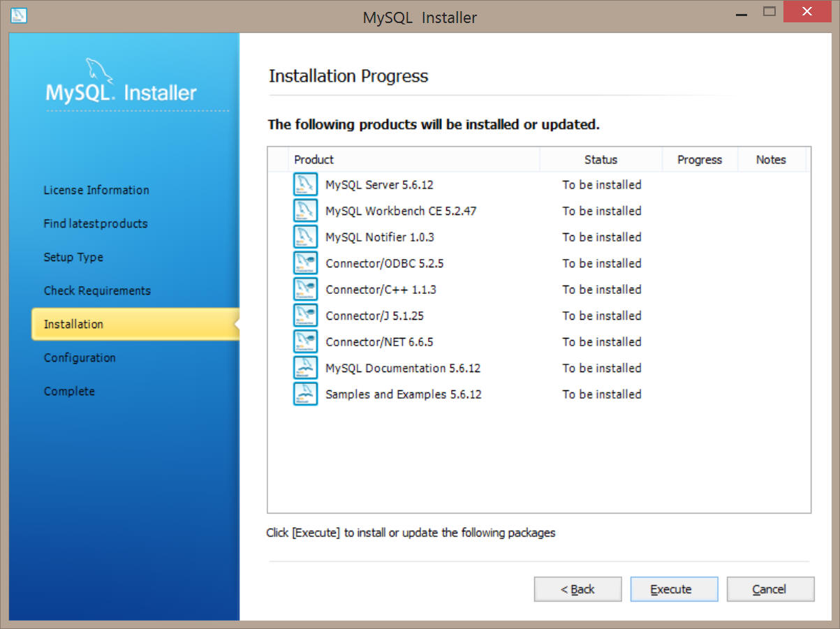This screenshot has height=629, width=840.
Task: Click MySQL Server's To be installed status
Action: [x=602, y=185]
